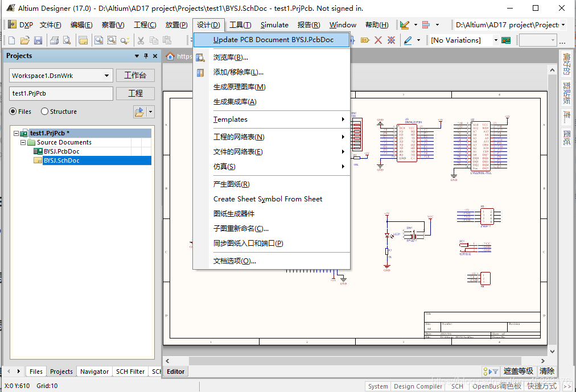The height and width of the screenshot is (392, 576).
Task: Collapse the Source Documents tree folder
Action: pyautogui.click(x=23, y=142)
